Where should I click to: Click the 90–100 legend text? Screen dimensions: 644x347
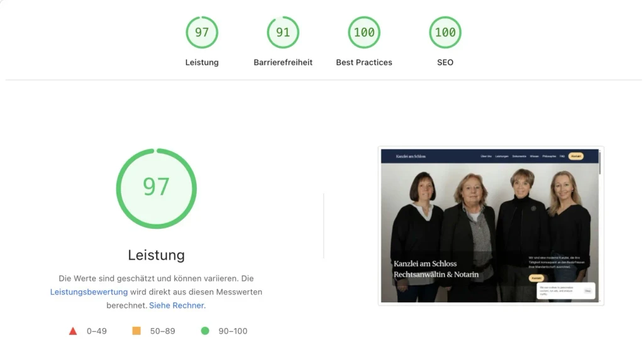tap(233, 331)
